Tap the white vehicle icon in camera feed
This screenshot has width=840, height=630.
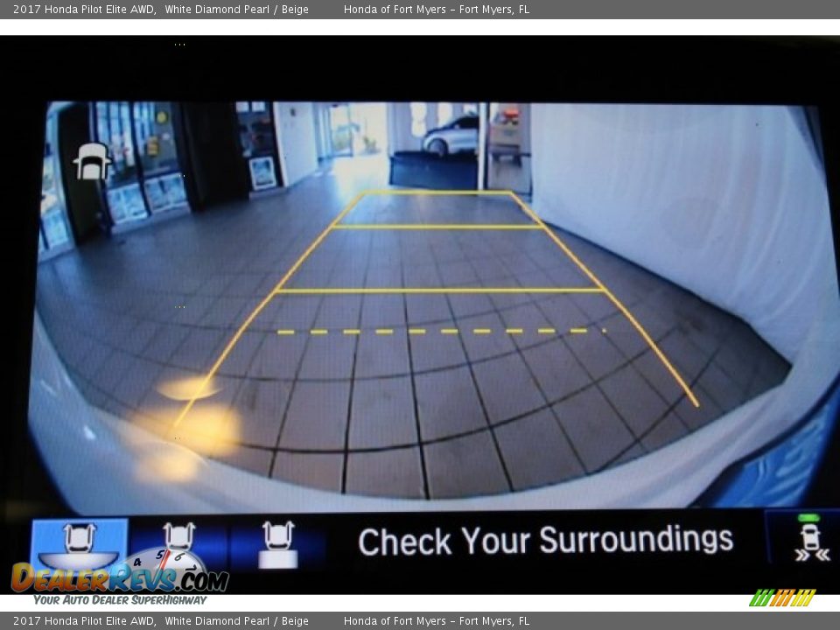92,162
